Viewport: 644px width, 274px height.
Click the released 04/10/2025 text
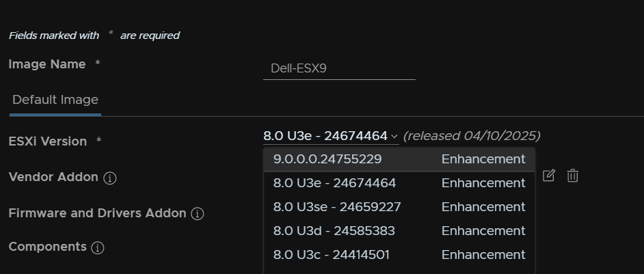pyautogui.click(x=472, y=136)
